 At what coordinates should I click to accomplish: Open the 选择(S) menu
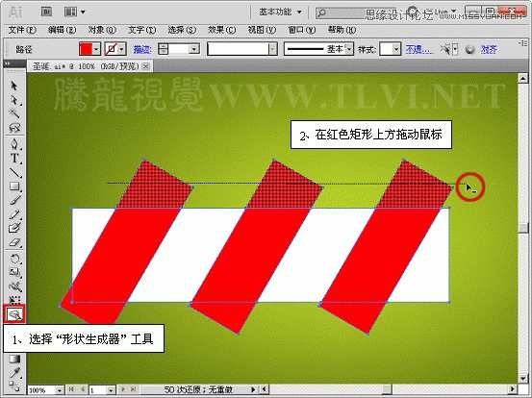pyautogui.click(x=182, y=30)
